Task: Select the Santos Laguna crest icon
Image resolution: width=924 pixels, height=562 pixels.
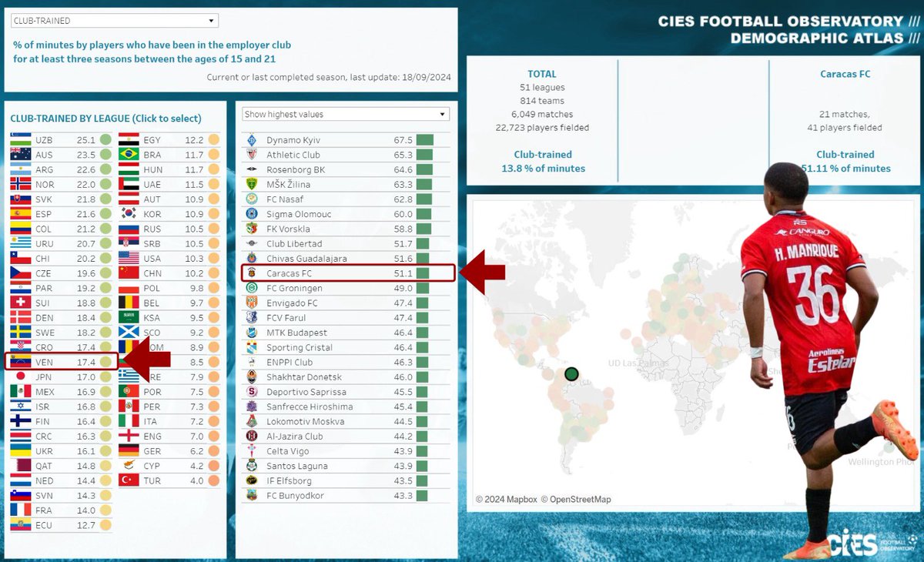Action: click(x=251, y=466)
